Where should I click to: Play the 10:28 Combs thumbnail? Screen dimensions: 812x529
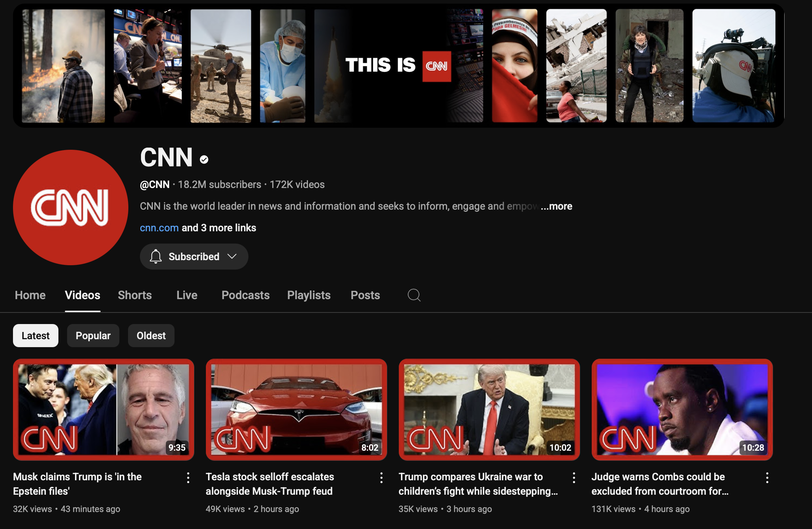coord(682,410)
